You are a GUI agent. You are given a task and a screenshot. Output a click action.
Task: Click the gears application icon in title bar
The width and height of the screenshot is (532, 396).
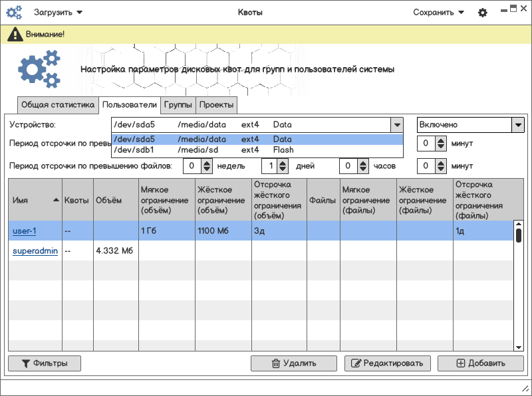tap(13, 12)
